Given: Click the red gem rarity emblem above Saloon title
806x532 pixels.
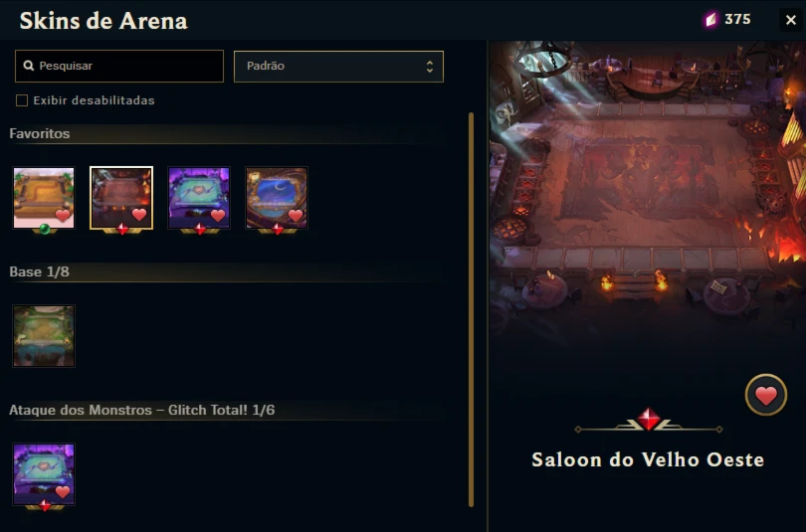Looking at the screenshot, I should point(649,419).
